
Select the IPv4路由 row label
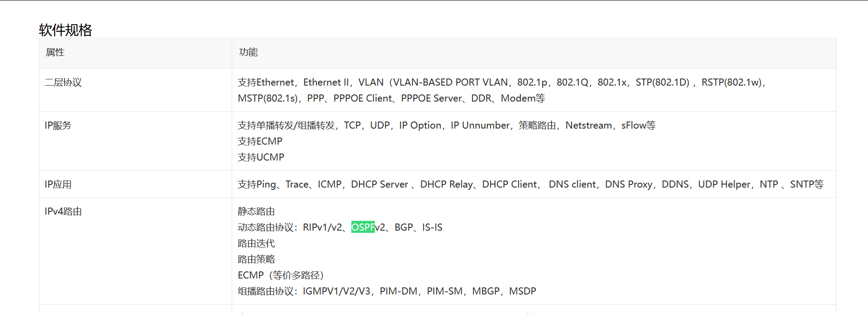[63, 212]
